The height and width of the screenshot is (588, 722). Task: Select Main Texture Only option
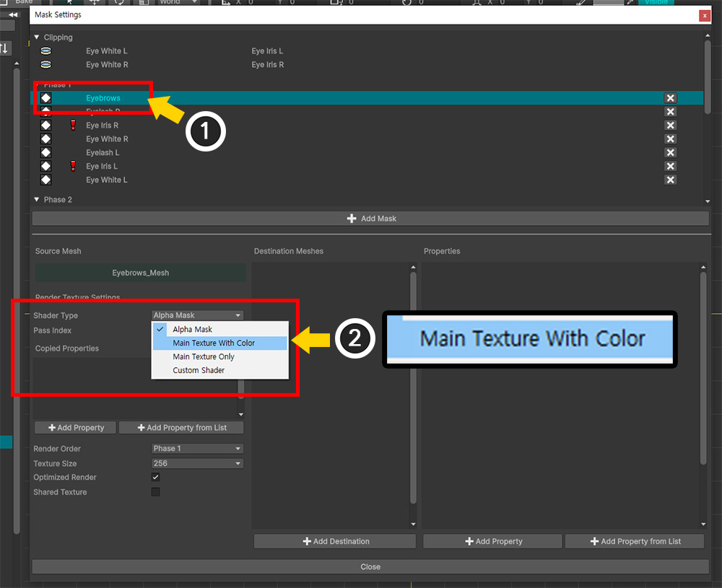[220, 356]
